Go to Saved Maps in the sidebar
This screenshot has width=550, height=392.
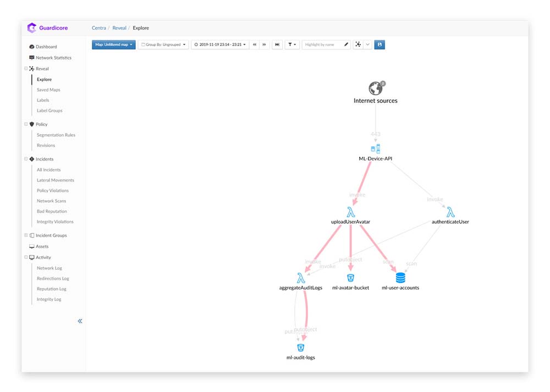coord(48,90)
